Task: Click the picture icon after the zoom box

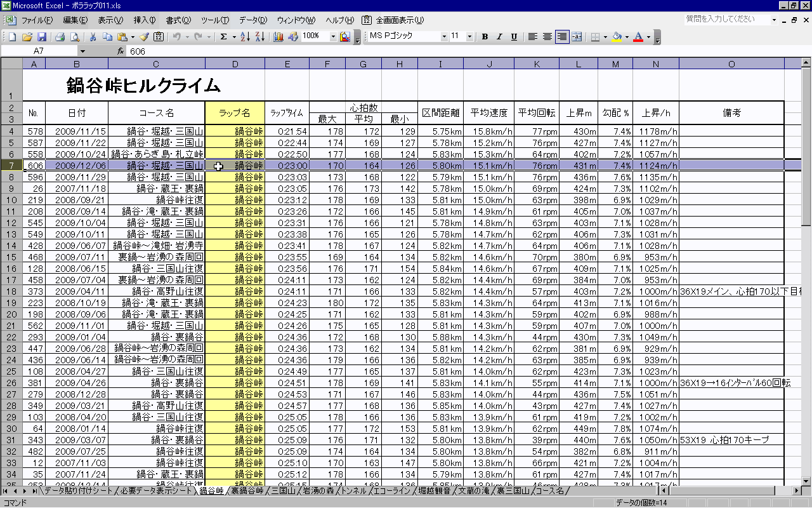Action: point(345,37)
